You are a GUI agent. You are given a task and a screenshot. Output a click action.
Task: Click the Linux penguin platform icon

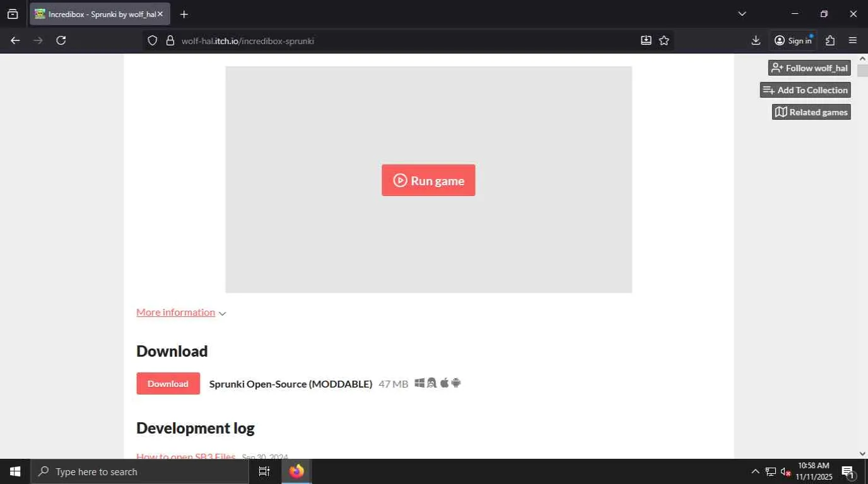point(431,383)
